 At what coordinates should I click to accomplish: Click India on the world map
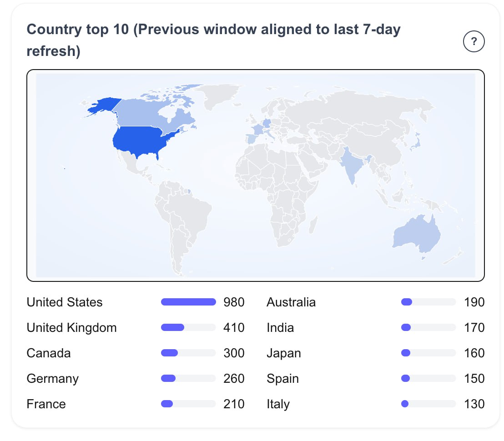point(351,167)
